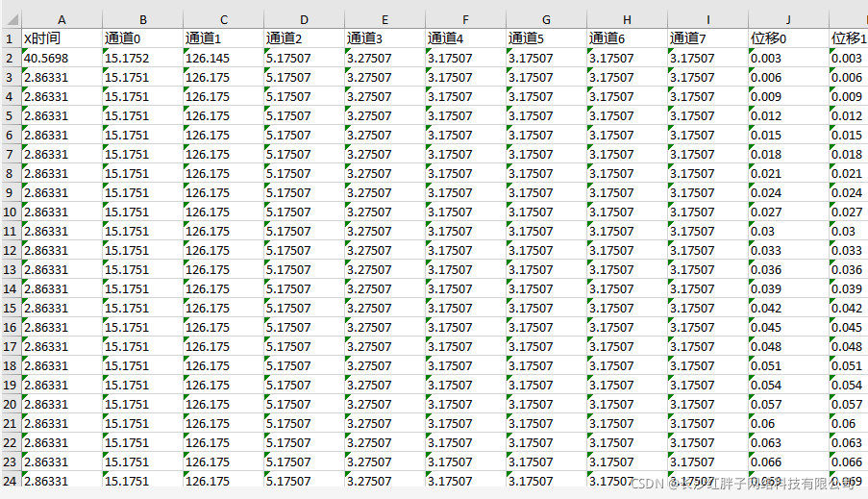Select row 5 header

coord(12,115)
